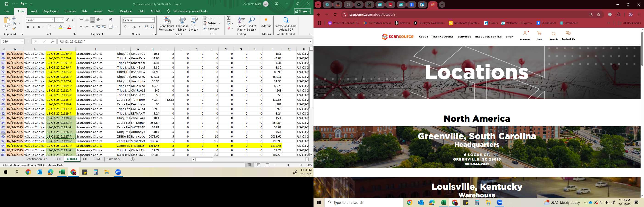Open Conditional Formatting dropdown

pyautogui.click(x=167, y=24)
